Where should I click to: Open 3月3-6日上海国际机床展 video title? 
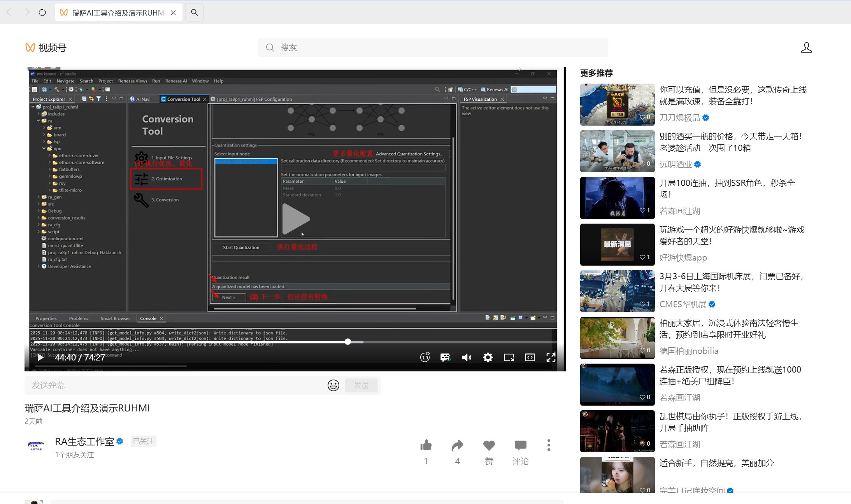click(x=732, y=282)
